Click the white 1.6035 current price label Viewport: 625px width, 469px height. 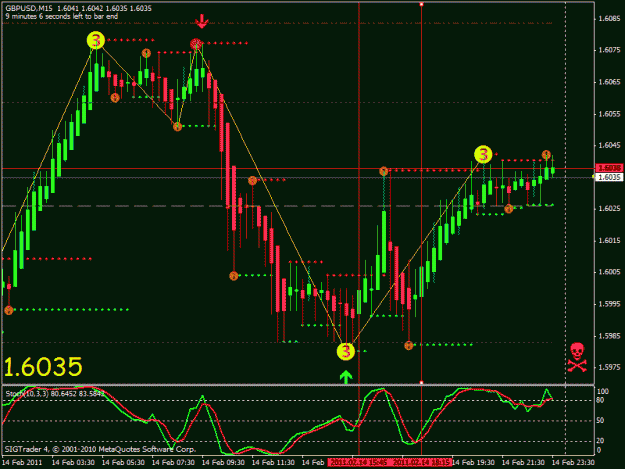(609, 177)
